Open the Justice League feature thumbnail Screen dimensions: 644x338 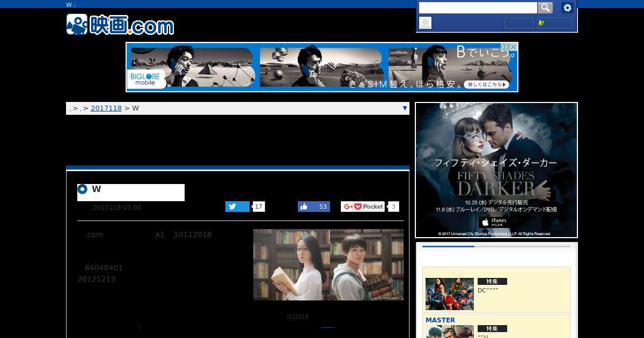pos(450,294)
